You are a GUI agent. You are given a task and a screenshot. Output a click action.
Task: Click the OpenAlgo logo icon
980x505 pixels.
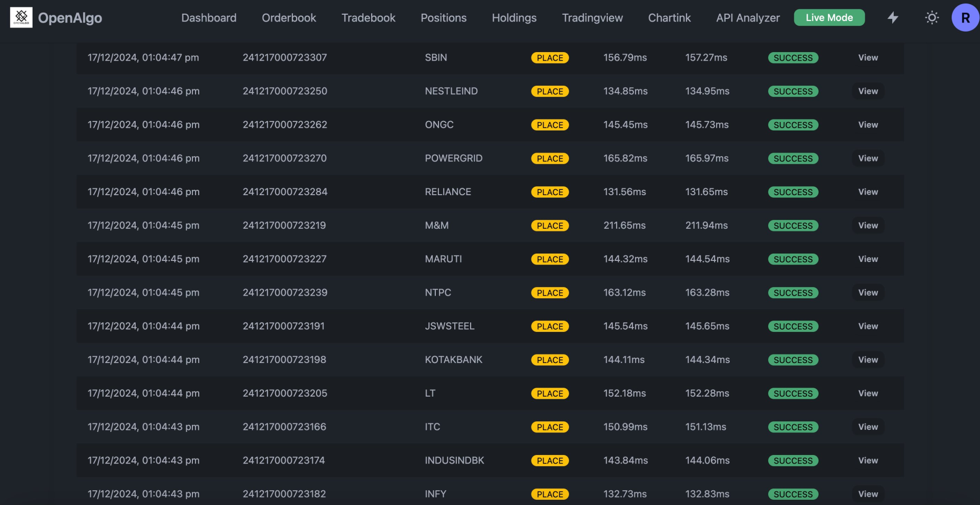point(21,17)
